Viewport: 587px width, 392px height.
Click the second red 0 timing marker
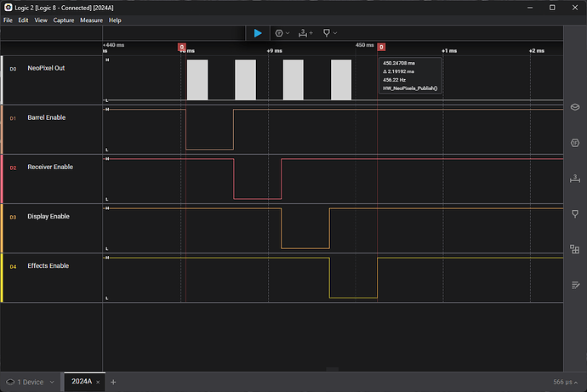coord(380,47)
